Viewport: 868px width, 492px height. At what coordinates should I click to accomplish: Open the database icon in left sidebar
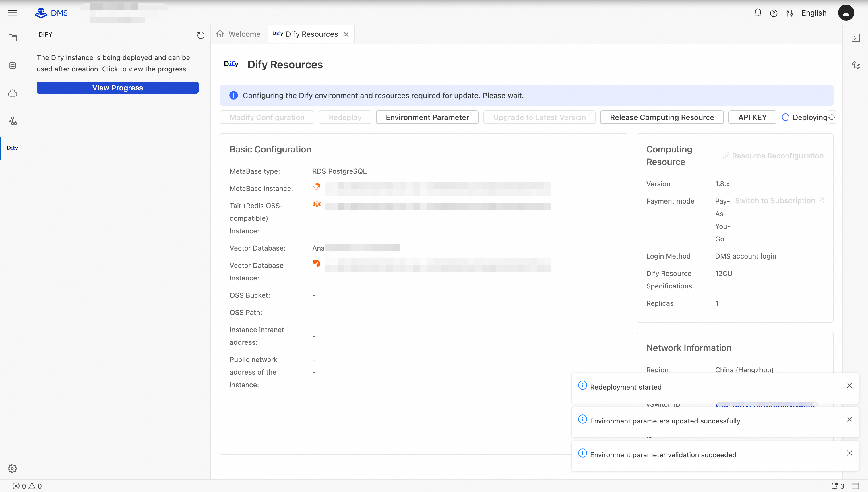pyautogui.click(x=13, y=65)
